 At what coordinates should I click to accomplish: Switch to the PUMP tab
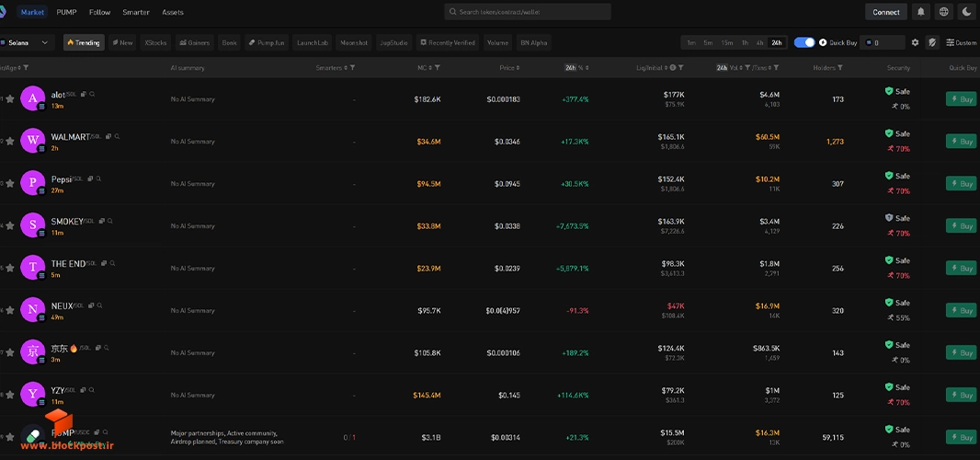click(x=66, y=12)
